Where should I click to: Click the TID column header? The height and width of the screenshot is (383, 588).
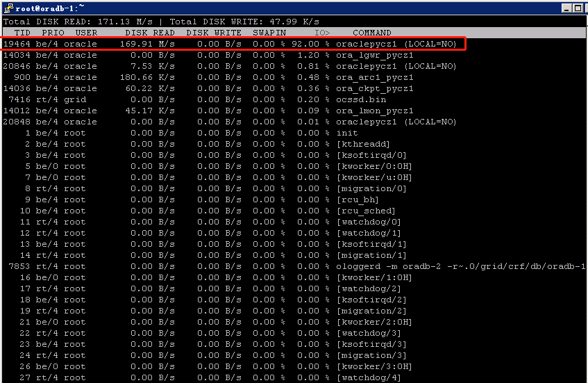22,33
